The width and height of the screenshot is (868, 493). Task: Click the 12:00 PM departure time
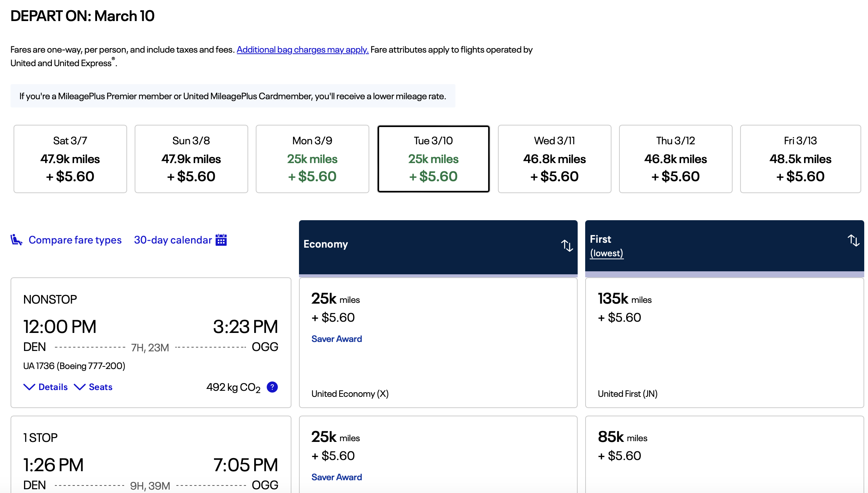60,327
